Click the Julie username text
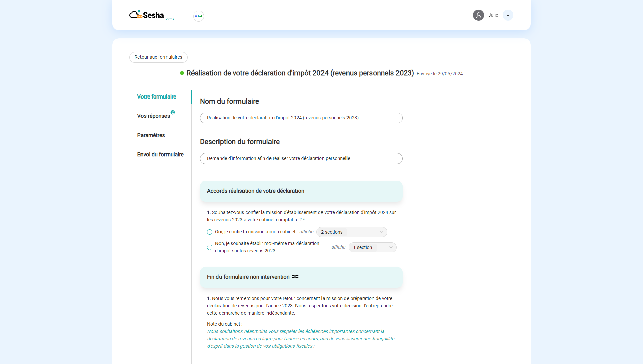 coord(493,15)
